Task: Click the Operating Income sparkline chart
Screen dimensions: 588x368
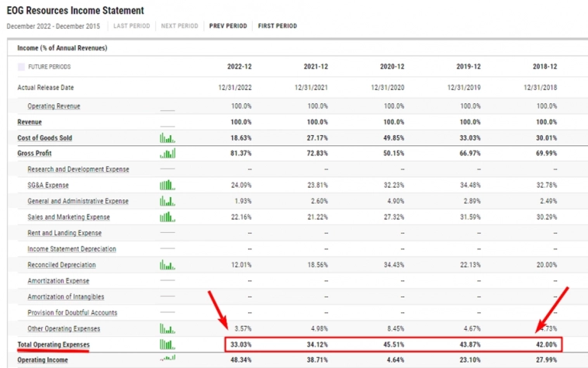Action: [168, 359]
